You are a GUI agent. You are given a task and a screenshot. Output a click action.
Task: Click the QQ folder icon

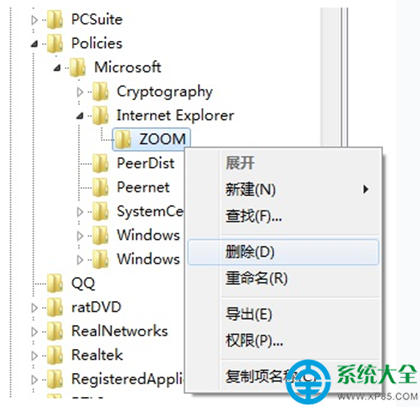point(55,283)
